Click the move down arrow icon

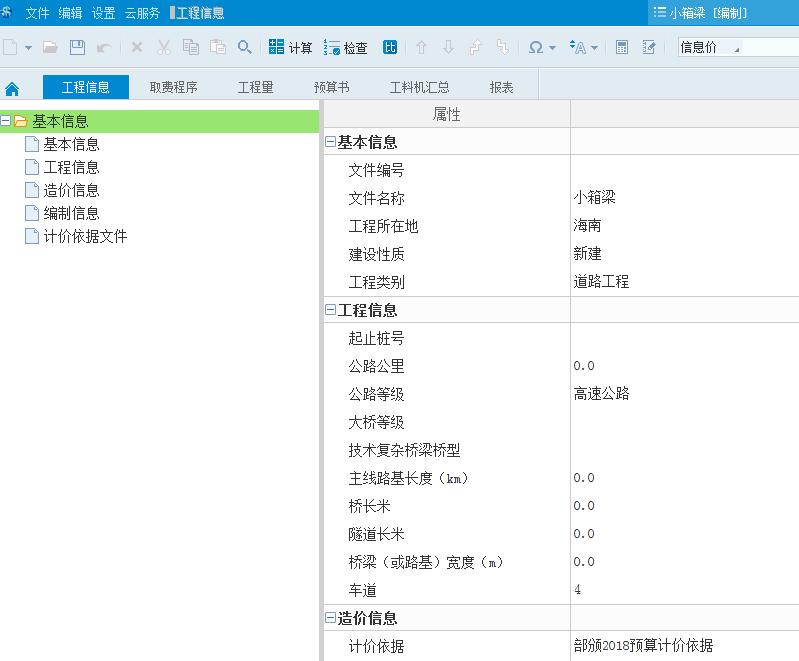coord(448,47)
